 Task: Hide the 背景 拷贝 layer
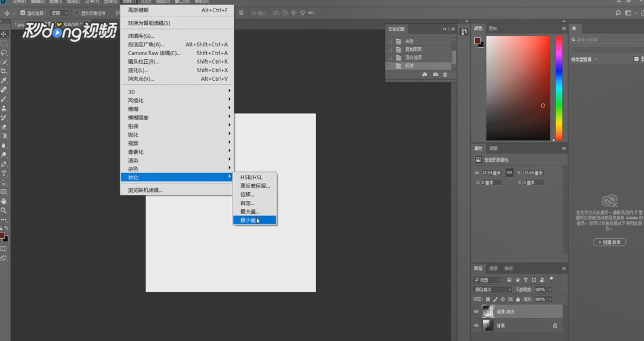click(x=477, y=312)
